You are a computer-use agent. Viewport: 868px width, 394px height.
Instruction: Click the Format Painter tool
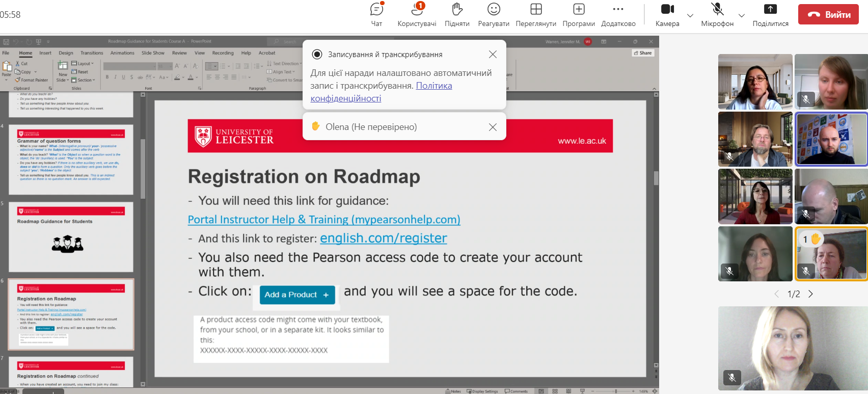(x=32, y=80)
